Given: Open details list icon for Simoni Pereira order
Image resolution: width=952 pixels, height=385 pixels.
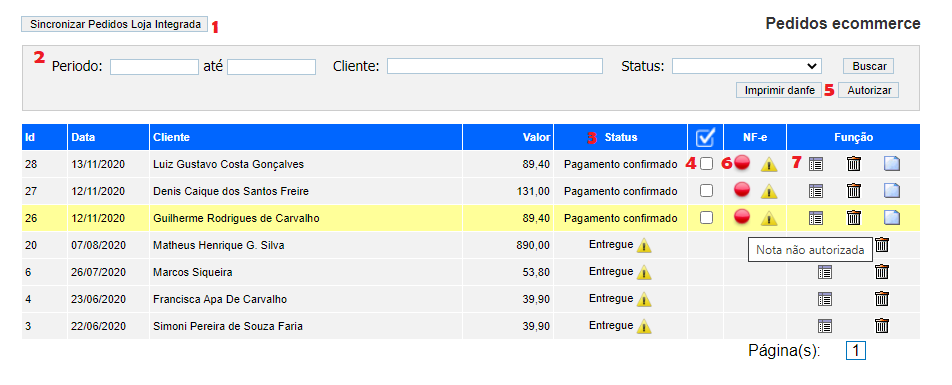Looking at the screenshot, I should [x=824, y=325].
